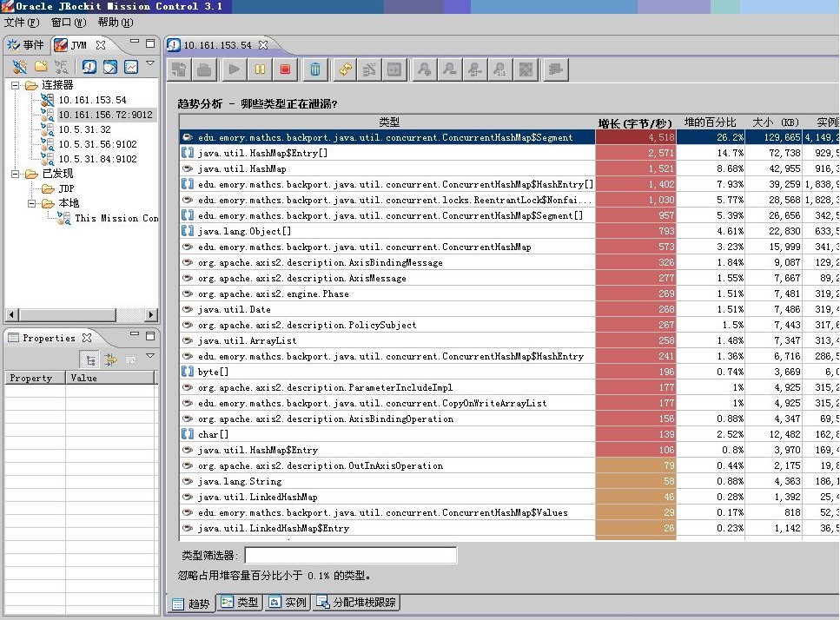Switch to the 趋势 bottom tab
This screenshot has width=840, height=620.
point(191,604)
